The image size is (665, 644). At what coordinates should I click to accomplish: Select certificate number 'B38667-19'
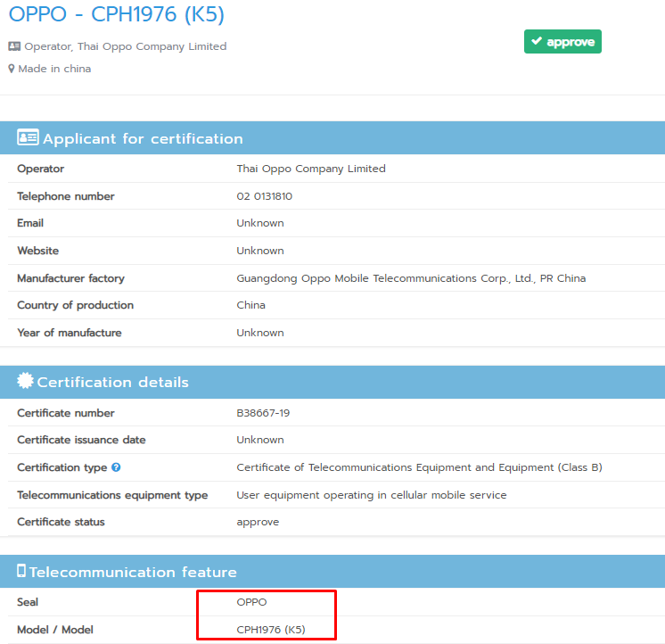click(263, 413)
